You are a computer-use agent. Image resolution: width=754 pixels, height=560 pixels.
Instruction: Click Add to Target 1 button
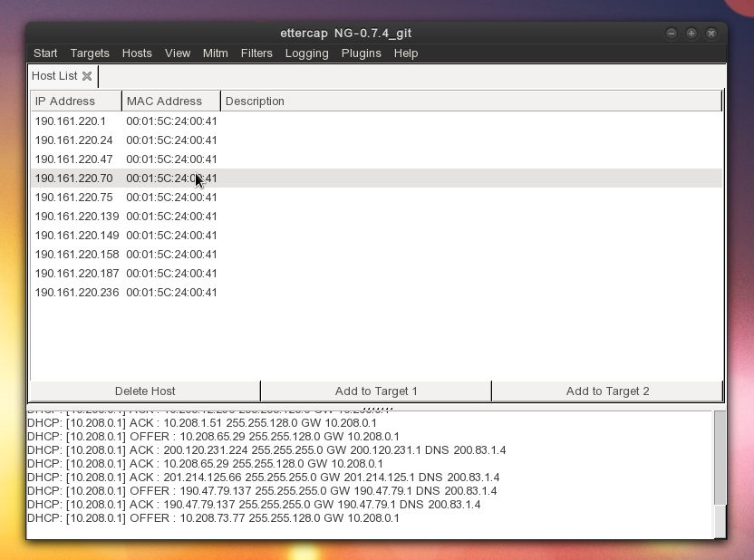(376, 391)
